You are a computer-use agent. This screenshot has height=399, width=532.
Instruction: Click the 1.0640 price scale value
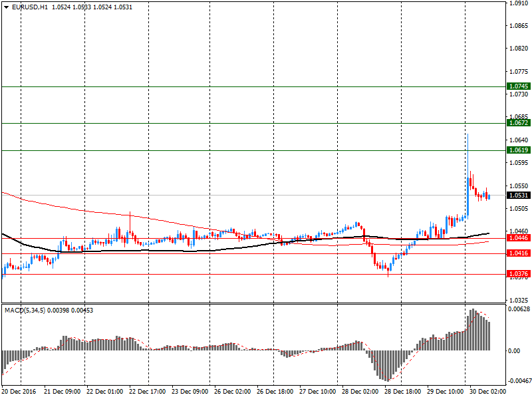pyautogui.click(x=519, y=140)
